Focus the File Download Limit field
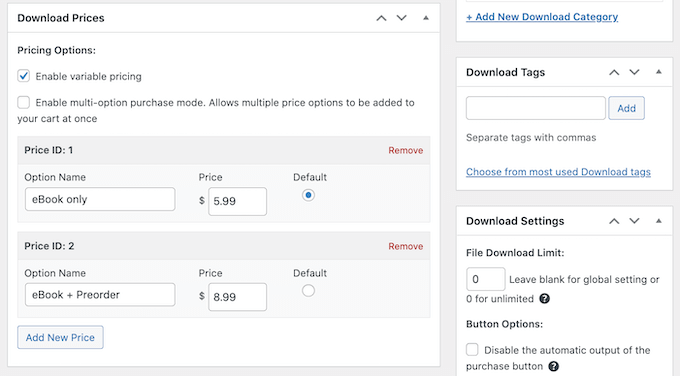Image resolution: width=680 pixels, height=376 pixels. pyautogui.click(x=485, y=279)
